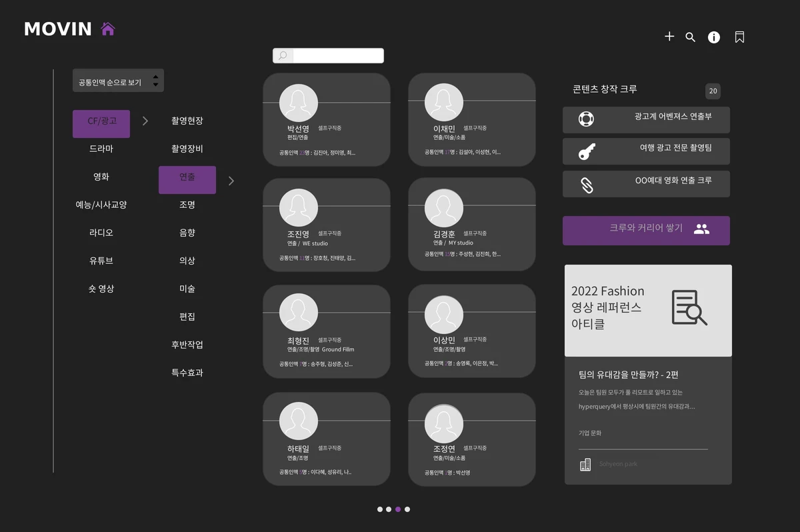Choose 편집 subcategory
Screen dimensions: 800x532
187,317
